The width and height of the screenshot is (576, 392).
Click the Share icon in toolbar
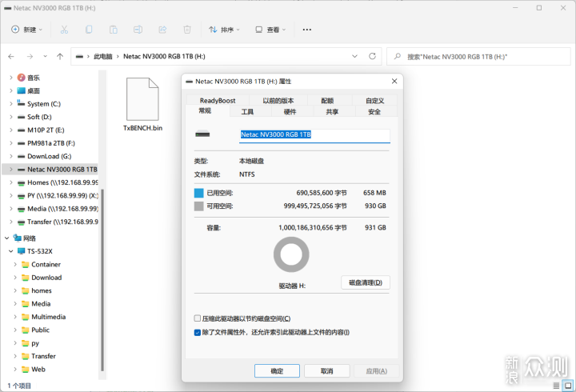(162, 30)
